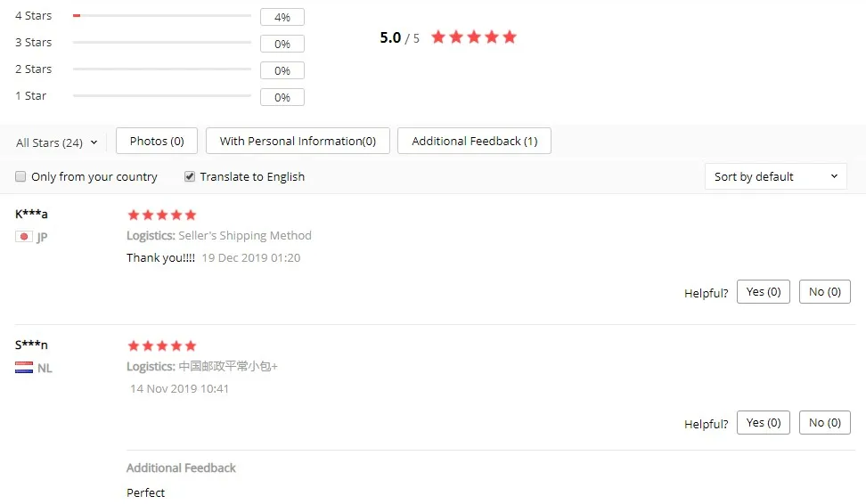Click the 0% value box for 3 Stars

click(x=282, y=44)
